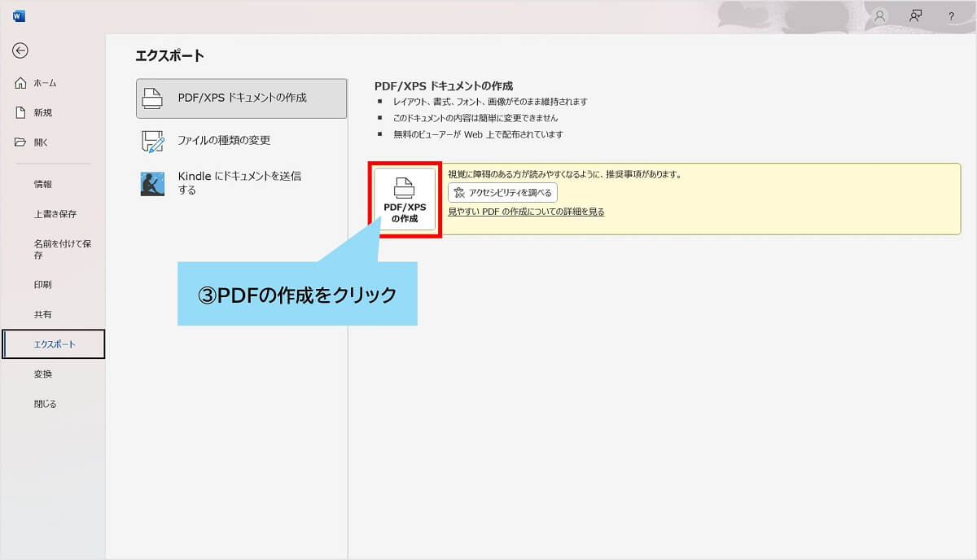Viewport: 977px width, 560px height.
Task: Open 見やすい PDF の作成についての詳細を見る link
Action: point(526,212)
